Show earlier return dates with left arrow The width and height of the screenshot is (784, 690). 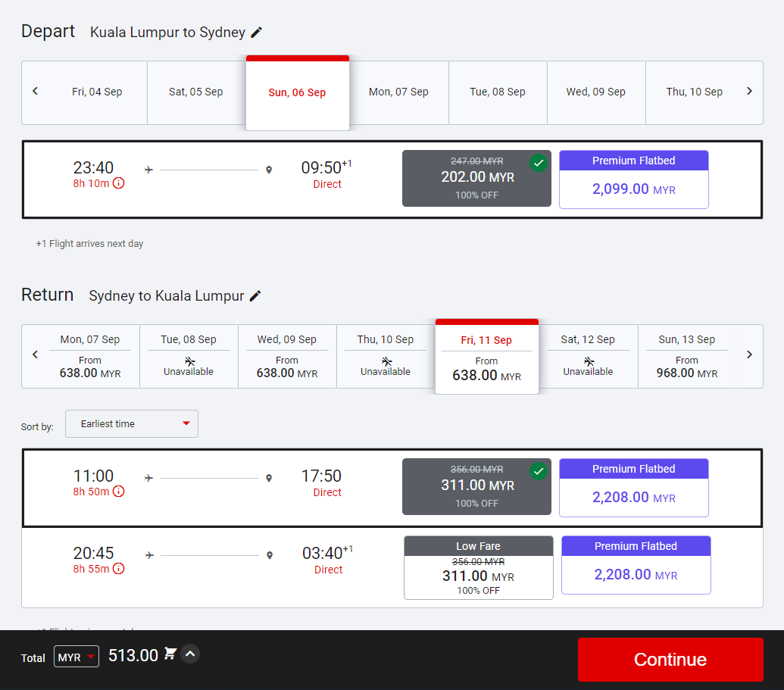[35, 355]
